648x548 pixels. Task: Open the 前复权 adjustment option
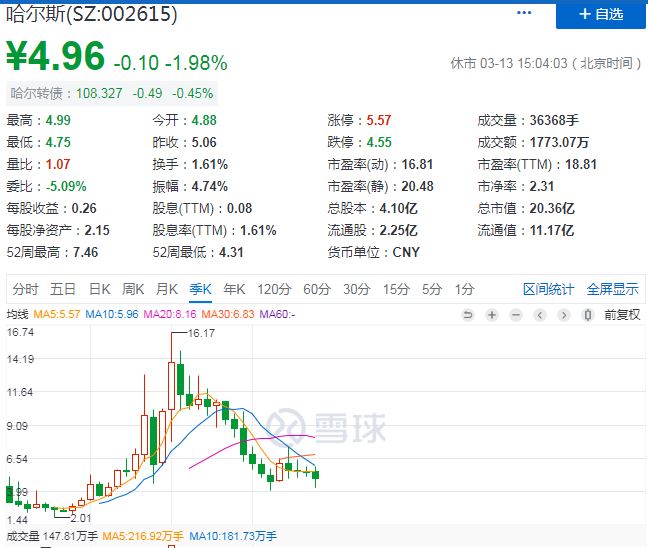click(622, 315)
